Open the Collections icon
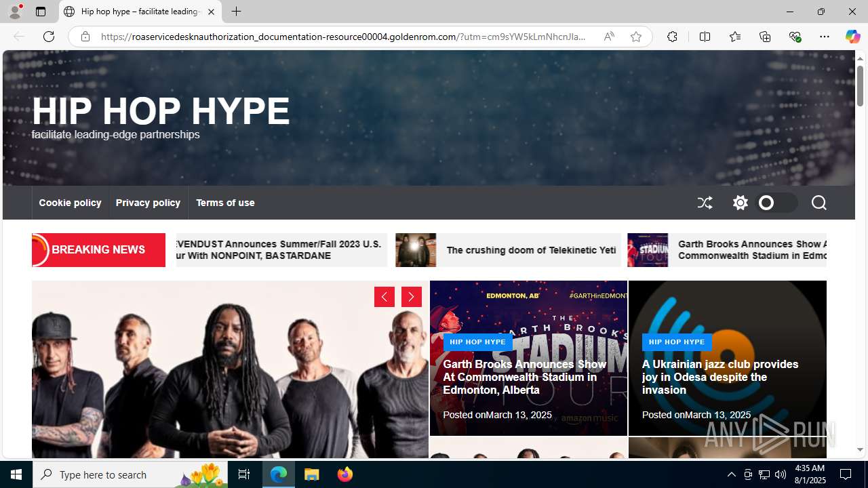This screenshot has width=868, height=488. pos(765,37)
